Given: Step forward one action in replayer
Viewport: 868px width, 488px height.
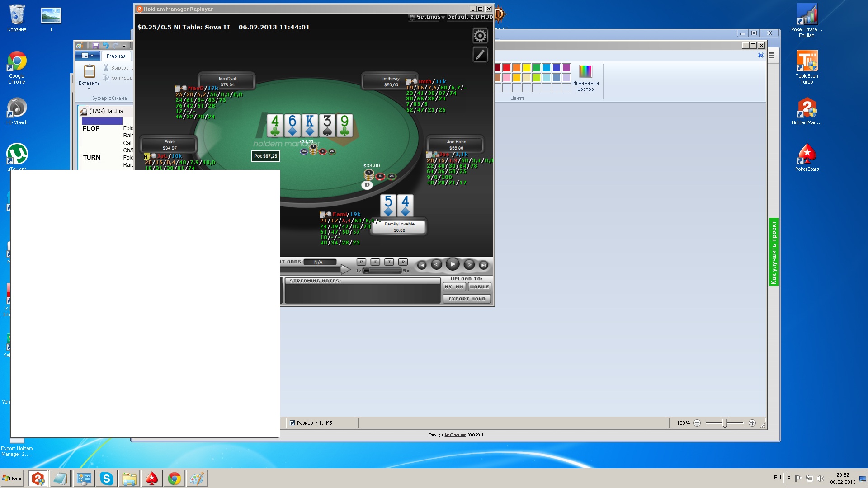Looking at the screenshot, I should point(469,265).
